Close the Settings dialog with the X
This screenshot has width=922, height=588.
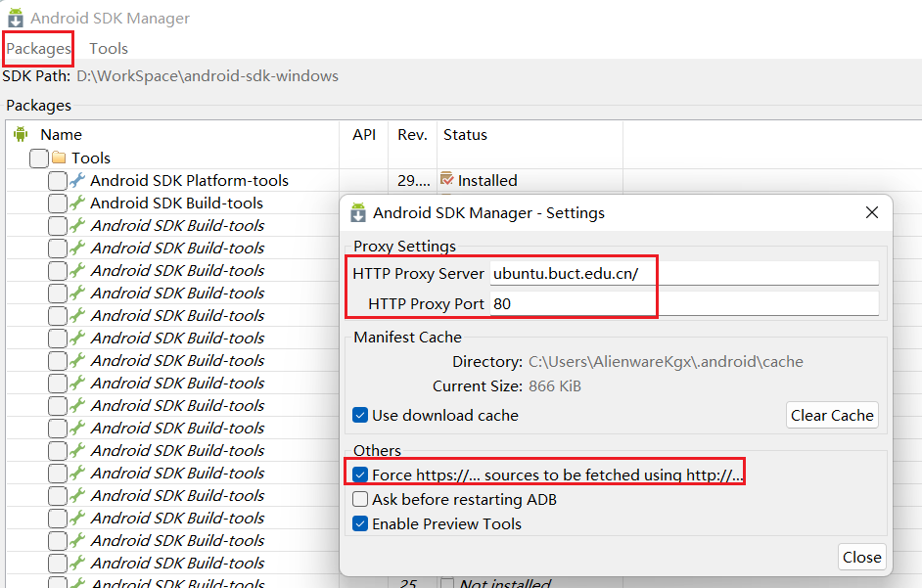(x=872, y=212)
